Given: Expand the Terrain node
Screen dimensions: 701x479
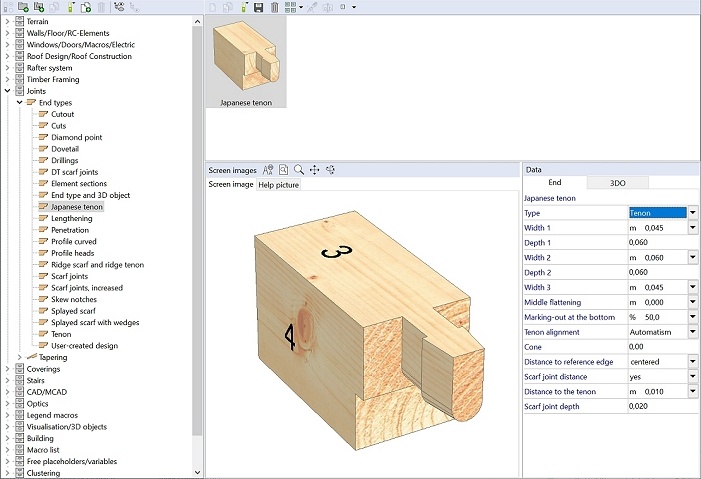Looking at the screenshot, I should [x=7, y=21].
